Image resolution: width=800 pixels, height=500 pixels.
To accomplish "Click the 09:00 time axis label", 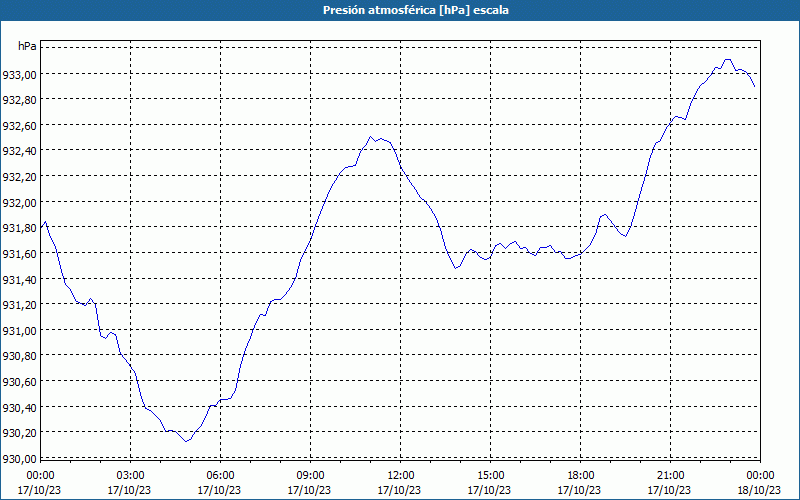I will (311, 476).
